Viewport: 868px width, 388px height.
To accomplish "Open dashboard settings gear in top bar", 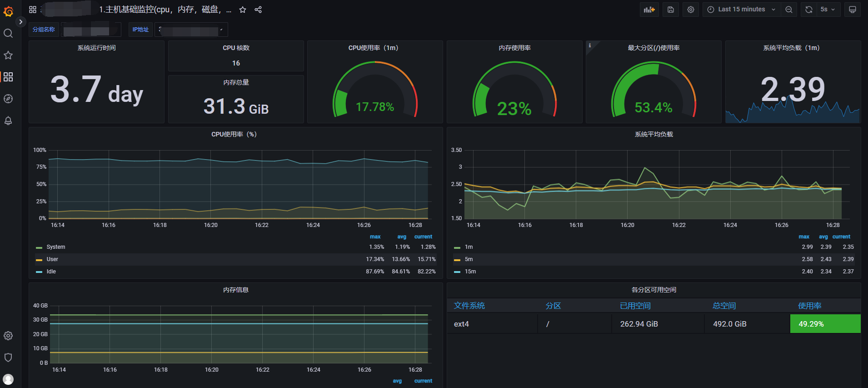I will [691, 10].
